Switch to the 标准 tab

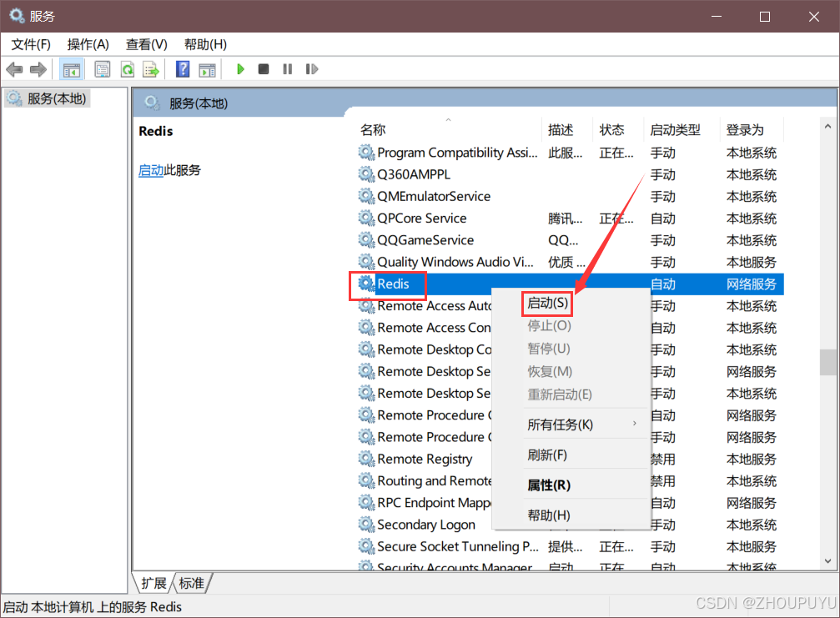(192, 583)
